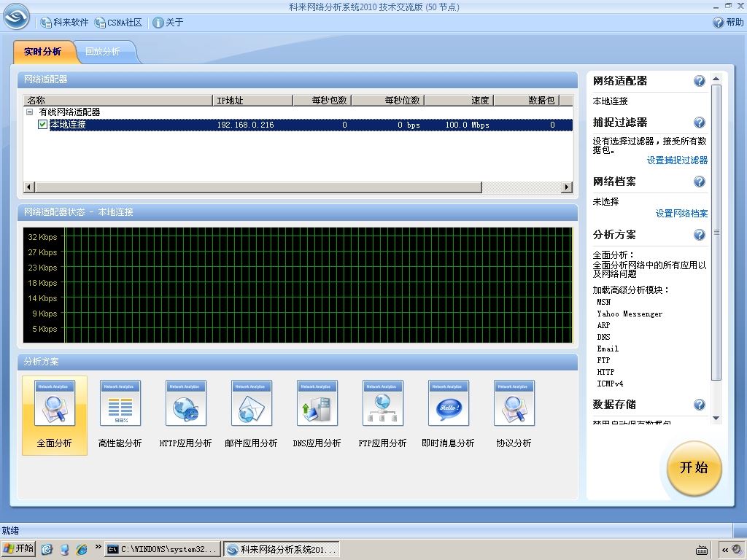Click the Email module entry
The width and height of the screenshot is (747, 560).
pyautogui.click(x=608, y=349)
